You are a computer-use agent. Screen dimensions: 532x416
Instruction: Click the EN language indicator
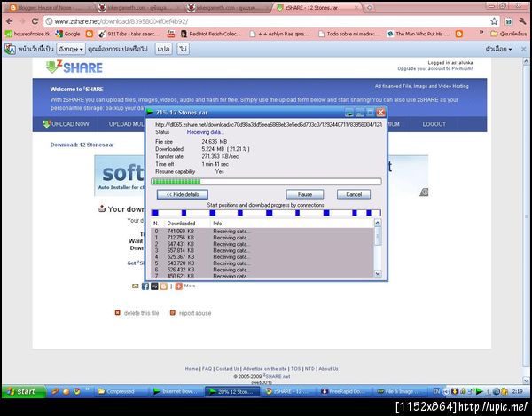coord(436,391)
